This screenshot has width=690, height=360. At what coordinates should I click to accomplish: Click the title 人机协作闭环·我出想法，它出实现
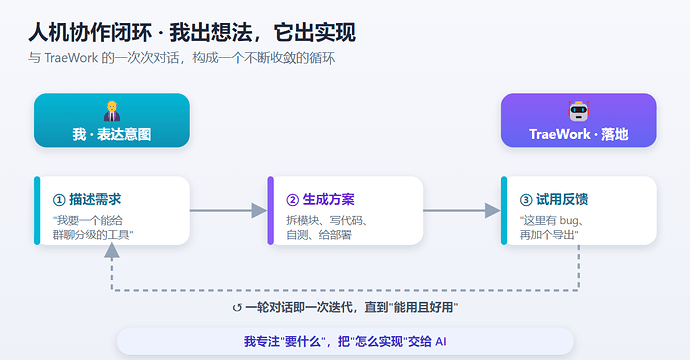point(192,33)
